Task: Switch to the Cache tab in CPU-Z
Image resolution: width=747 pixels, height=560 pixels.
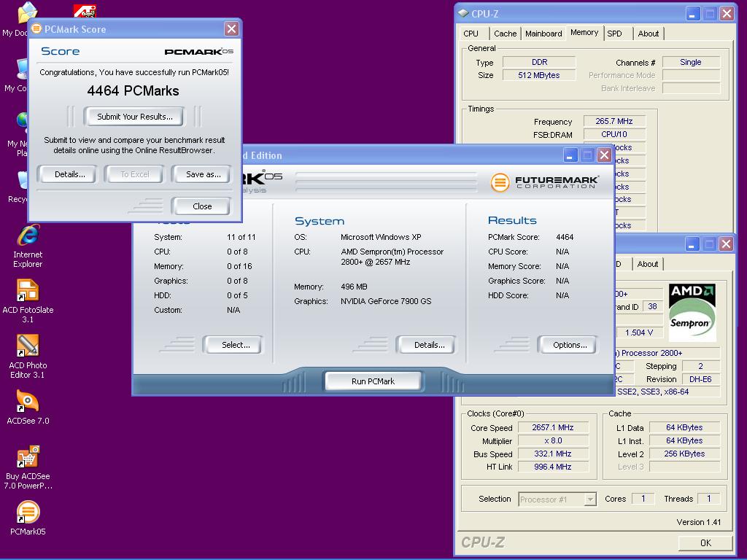Action: [x=505, y=34]
